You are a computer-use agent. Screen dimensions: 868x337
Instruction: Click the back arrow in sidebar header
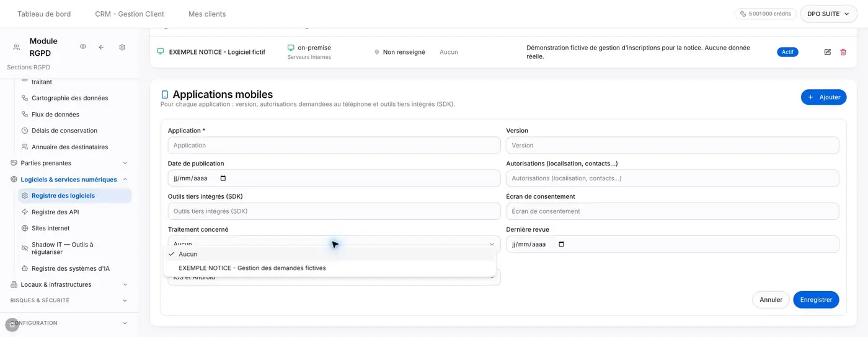point(101,47)
